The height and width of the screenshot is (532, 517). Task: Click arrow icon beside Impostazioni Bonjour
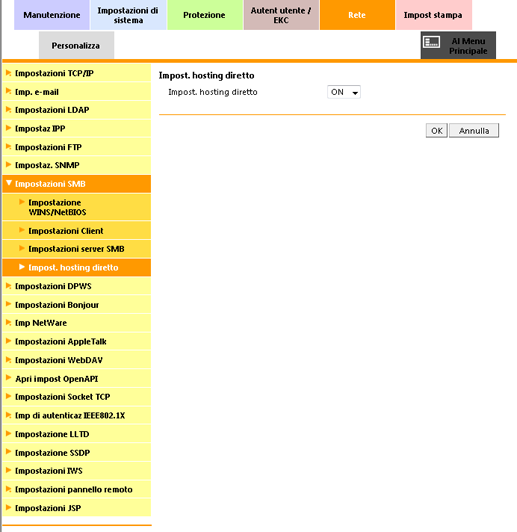click(9, 304)
